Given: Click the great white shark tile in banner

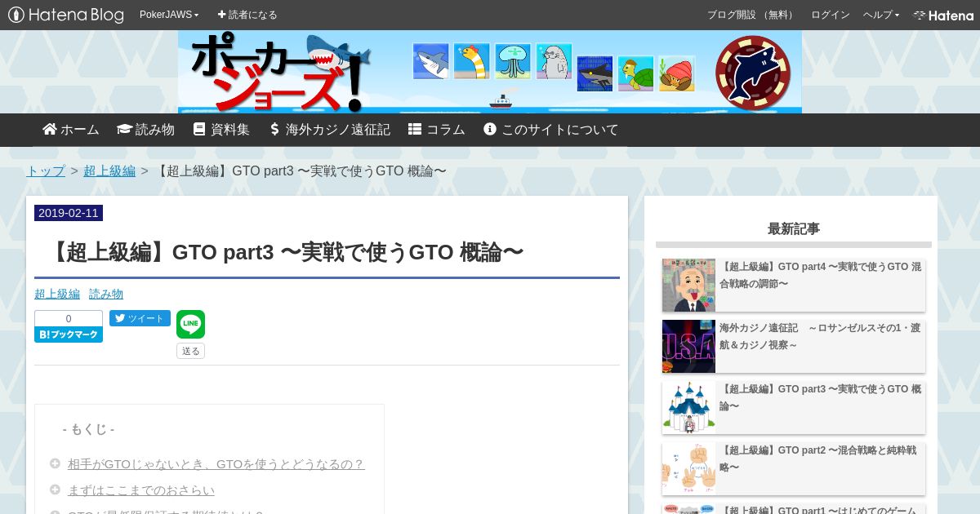Looking at the screenshot, I should tap(430, 61).
